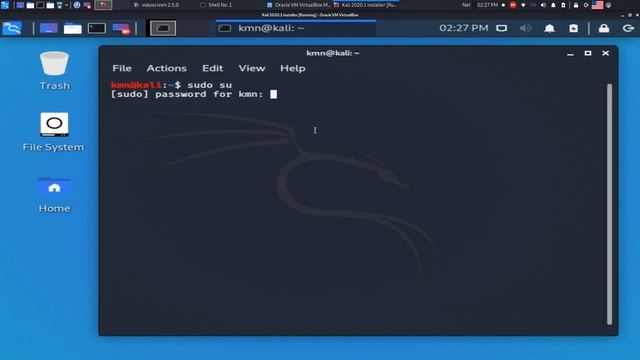Switch to vokoscreen 2.5.0 host taskbar entry
This screenshot has height=360, width=640.
pyautogui.click(x=156, y=5)
